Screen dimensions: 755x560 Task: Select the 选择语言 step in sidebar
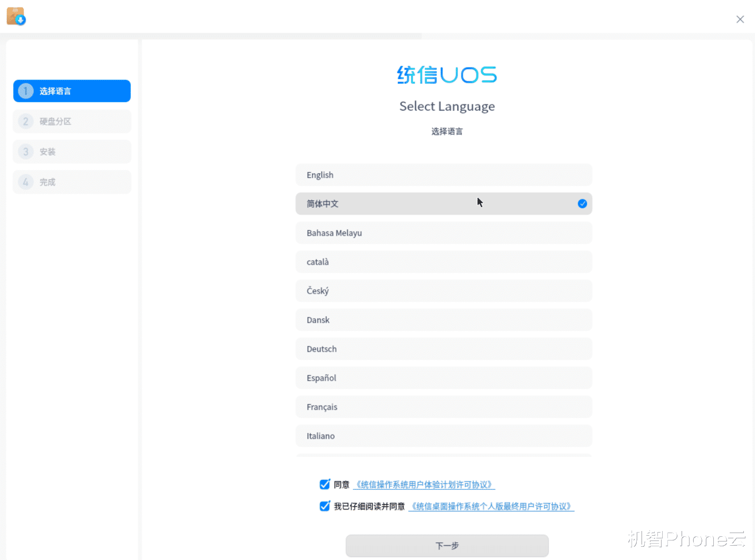coord(72,91)
